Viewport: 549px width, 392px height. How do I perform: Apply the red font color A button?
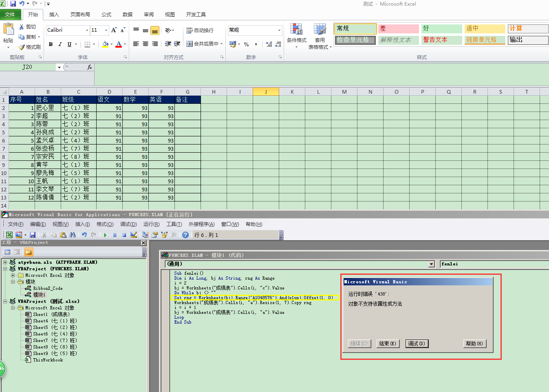point(119,44)
